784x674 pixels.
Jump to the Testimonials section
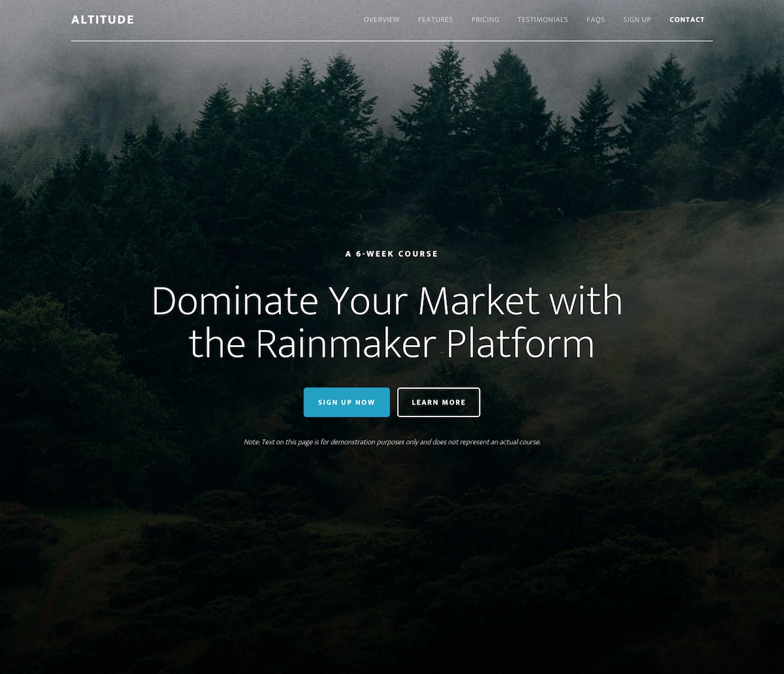point(542,20)
